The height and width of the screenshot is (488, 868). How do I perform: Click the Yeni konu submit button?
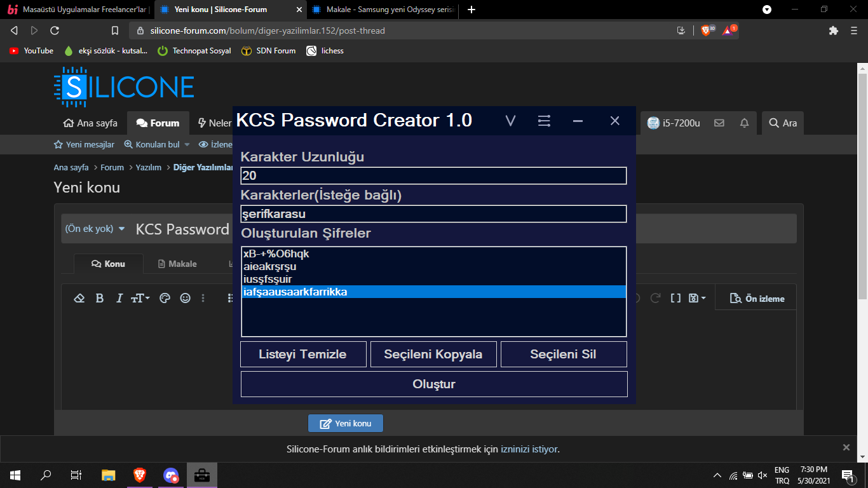tap(346, 423)
